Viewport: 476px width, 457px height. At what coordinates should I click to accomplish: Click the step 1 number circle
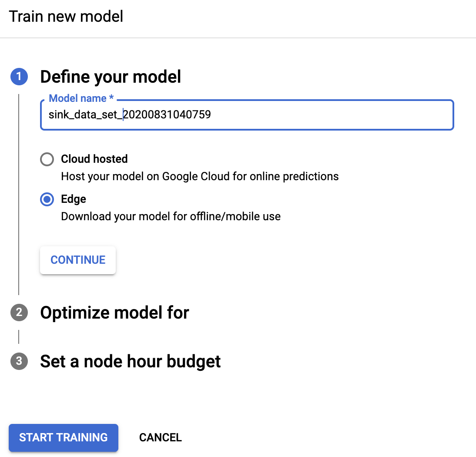point(19,77)
